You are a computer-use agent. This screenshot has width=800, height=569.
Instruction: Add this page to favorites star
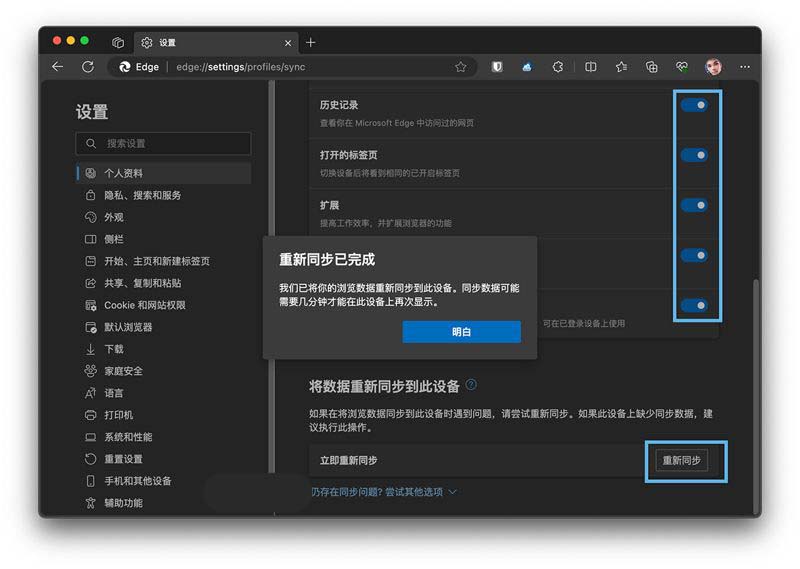point(461,67)
